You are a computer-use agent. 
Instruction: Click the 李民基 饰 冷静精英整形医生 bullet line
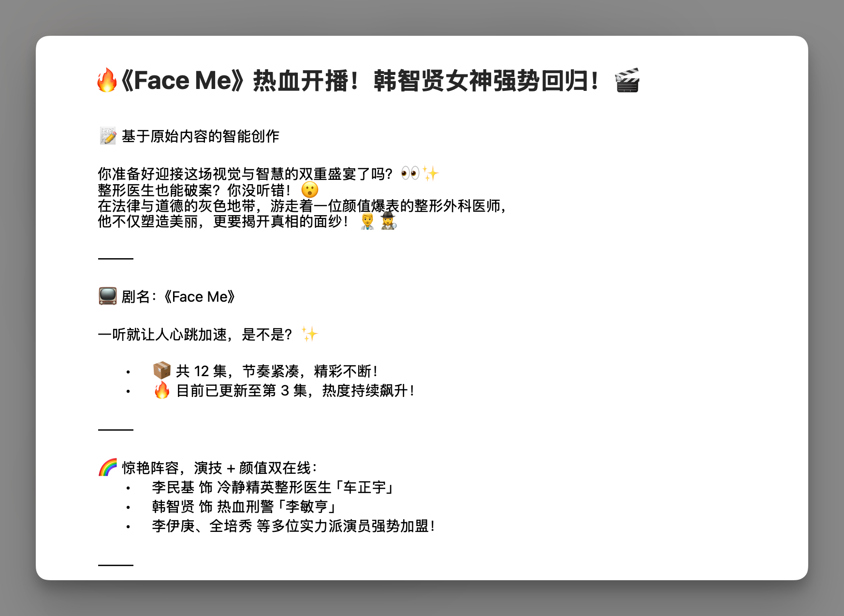tap(273, 487)
